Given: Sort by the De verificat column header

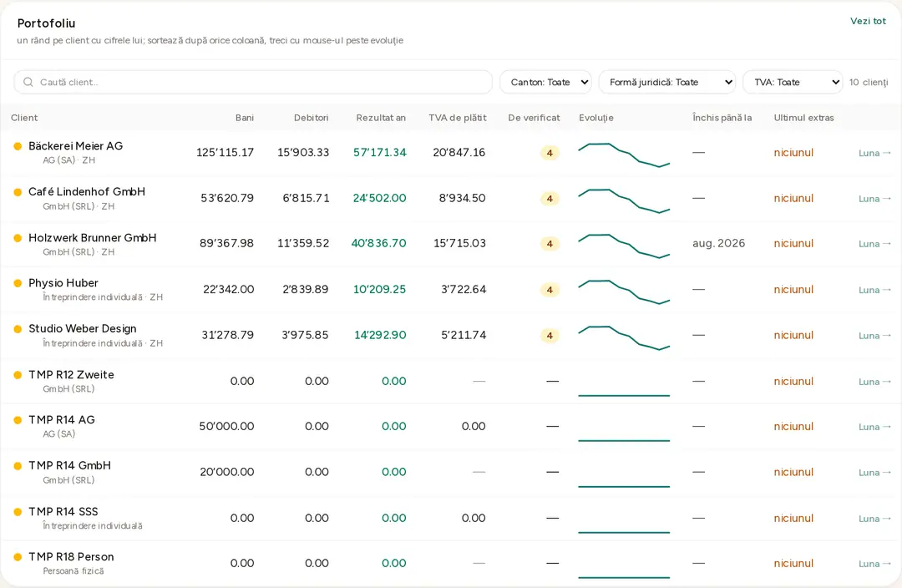Looking at the screenshot, I should pos(534,118).
